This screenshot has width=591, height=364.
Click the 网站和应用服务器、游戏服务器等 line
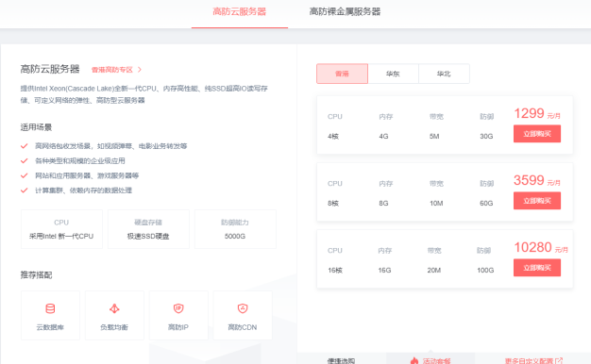(87, 175)
